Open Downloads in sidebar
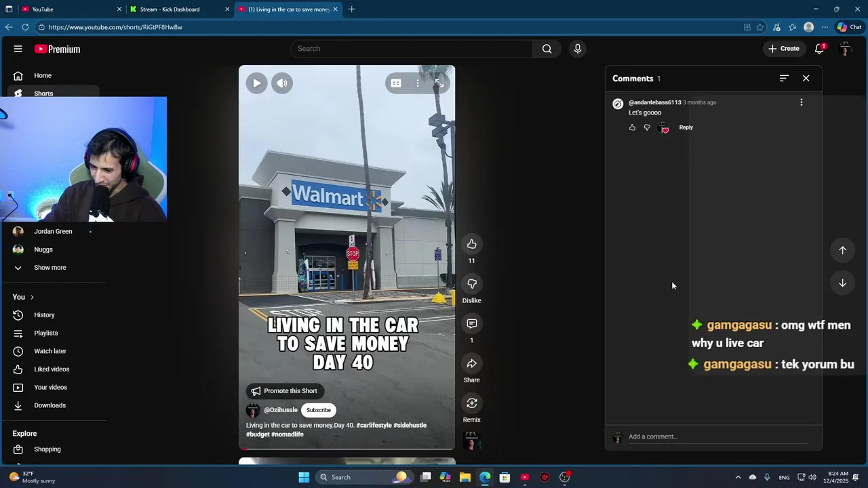The height and width of the screenshot is (488, 868). (54, 405)
